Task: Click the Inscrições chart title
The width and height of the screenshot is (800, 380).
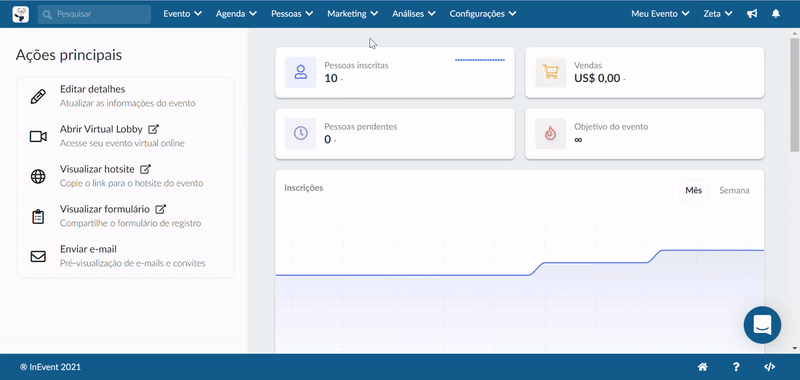Action: coord(304,188)
